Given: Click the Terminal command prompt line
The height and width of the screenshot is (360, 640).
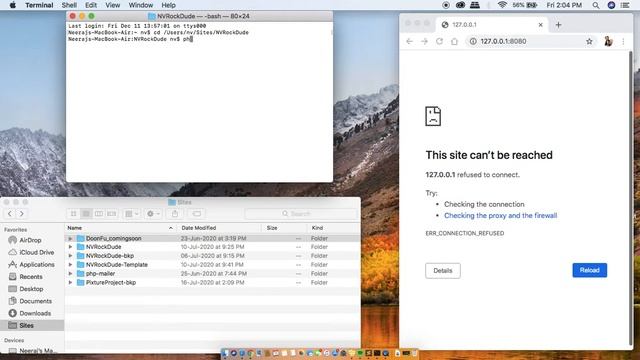Looking at the screenshot, I should 130,39.
